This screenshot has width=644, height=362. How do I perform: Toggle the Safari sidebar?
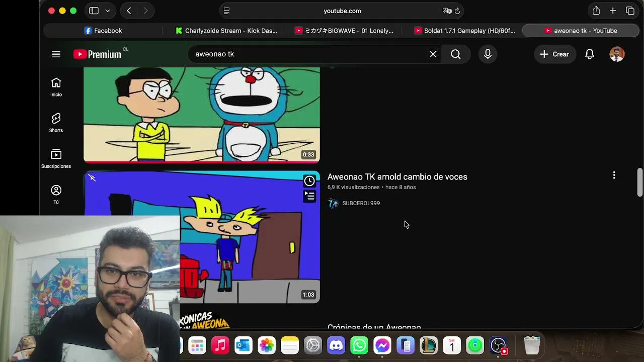coord(94,11)
